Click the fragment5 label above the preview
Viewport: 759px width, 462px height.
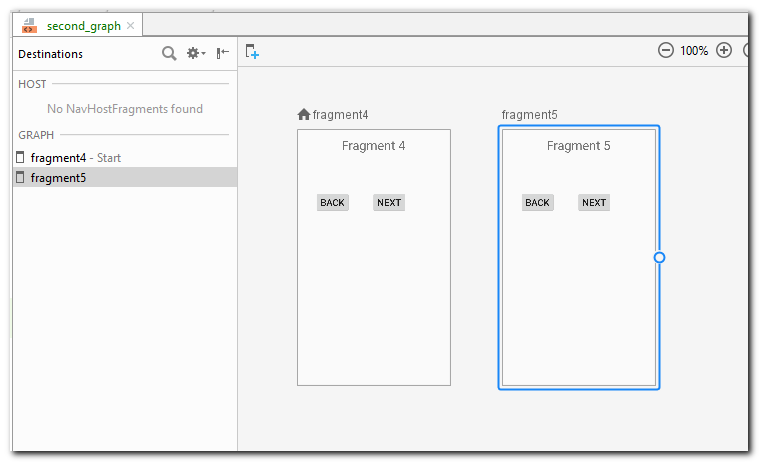[x=529, y=114]
